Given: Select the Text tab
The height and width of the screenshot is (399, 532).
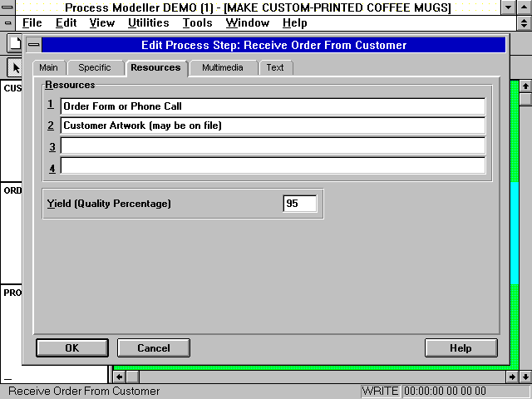Looking at the screenshot, I should click(x=274, y=67).
